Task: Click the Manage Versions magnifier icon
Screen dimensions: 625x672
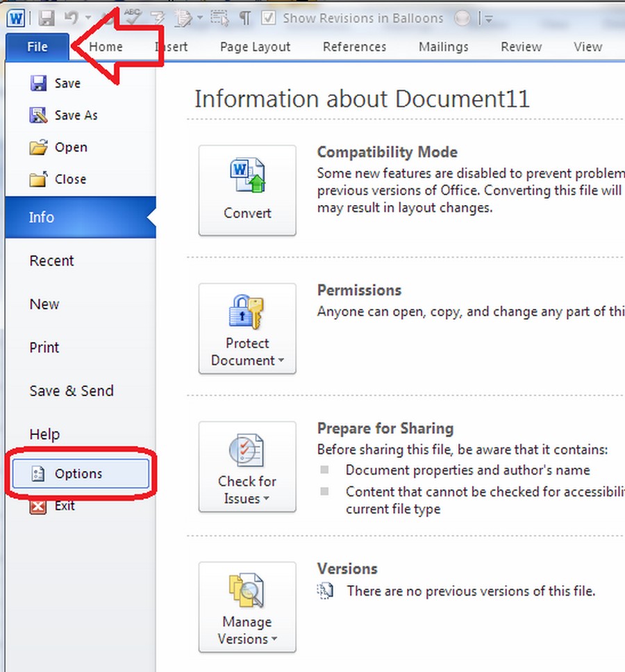Action: pyautogui.click(x=247, y=591)
